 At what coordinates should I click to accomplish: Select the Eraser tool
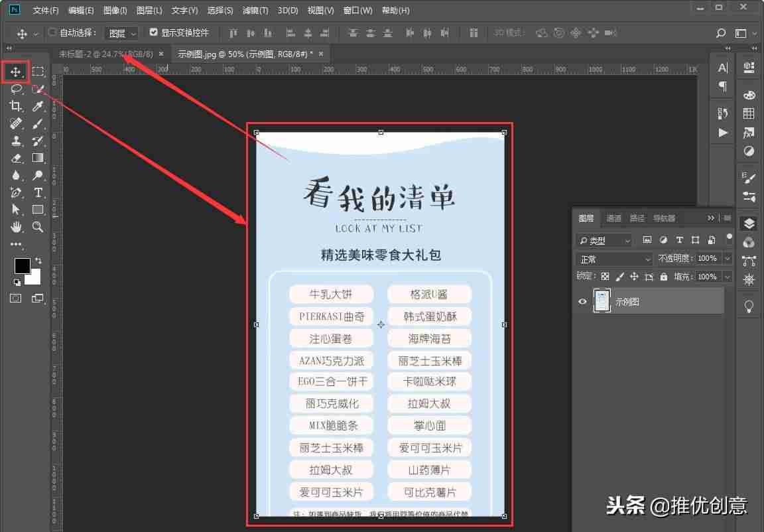click(16, 158)
